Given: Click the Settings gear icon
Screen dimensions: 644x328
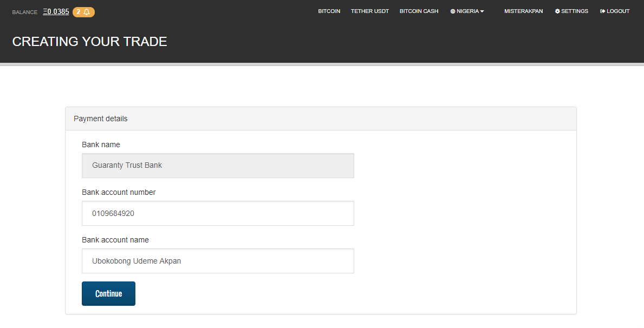Looking at the screenshot, I should click(557, 11).
